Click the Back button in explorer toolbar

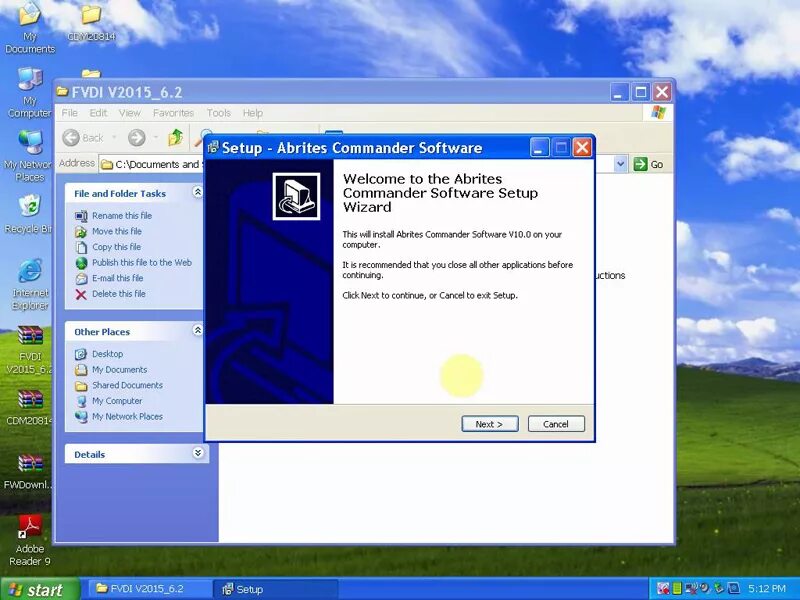point(83,137)
